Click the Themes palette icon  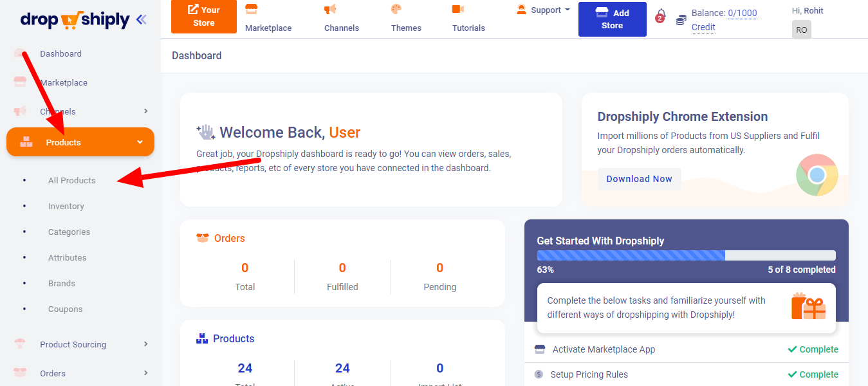click(x=396, y=9)
